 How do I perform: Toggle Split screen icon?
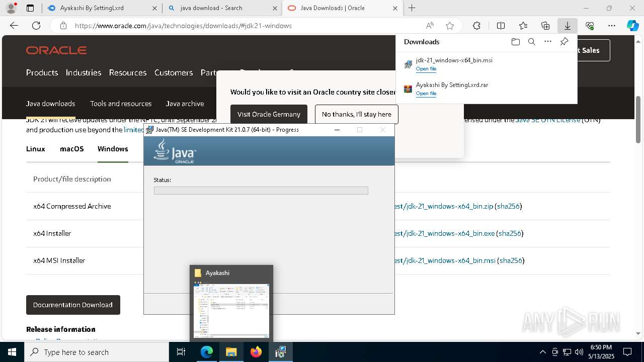point(501,26)
